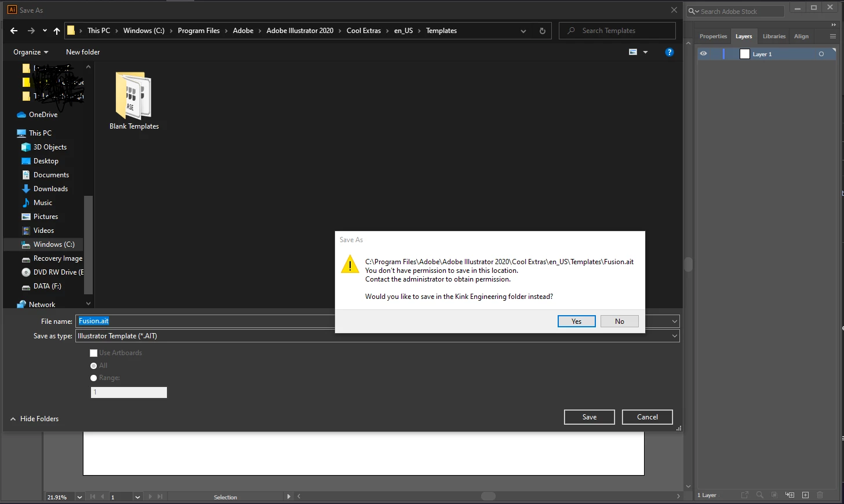Click No in the permission warning dialog
844x504 pixels.
[x=619, y=322]
